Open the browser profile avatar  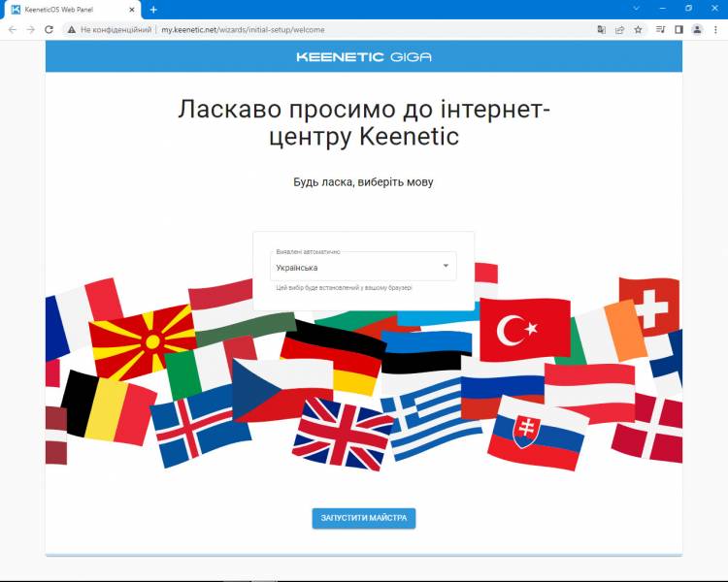697,30
